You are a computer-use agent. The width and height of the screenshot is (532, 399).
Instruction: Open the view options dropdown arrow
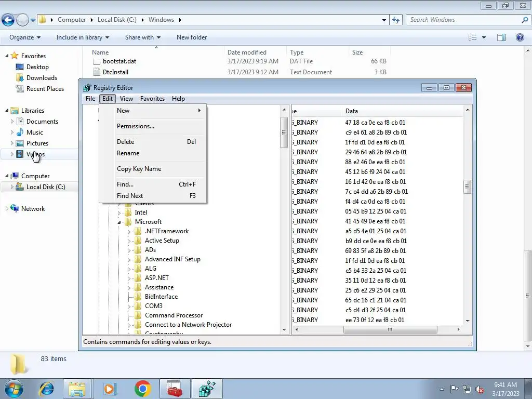coord(484,37)
